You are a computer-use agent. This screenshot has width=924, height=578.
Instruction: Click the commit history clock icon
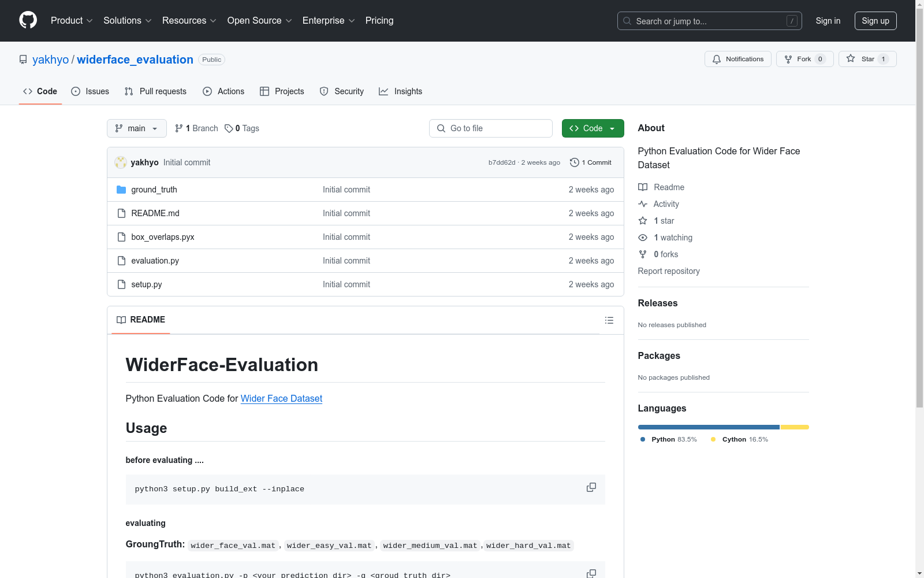coord(575,162)
